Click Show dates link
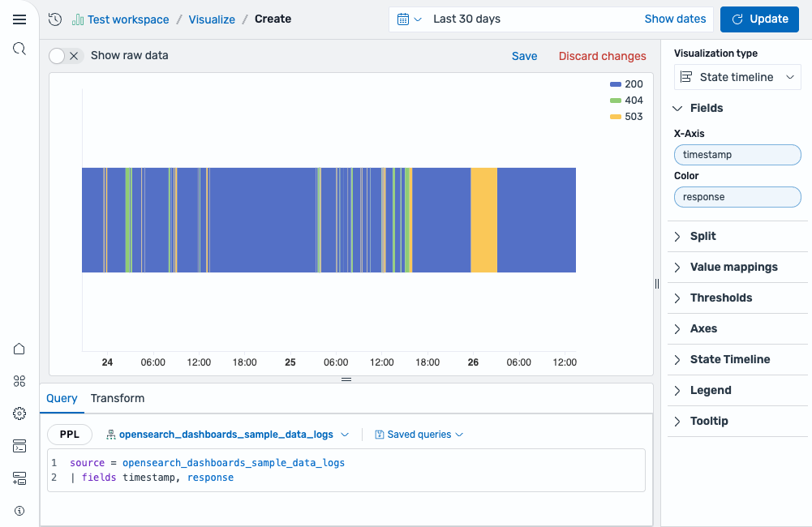The image size is (812, 527). click(x=675, y=19)
